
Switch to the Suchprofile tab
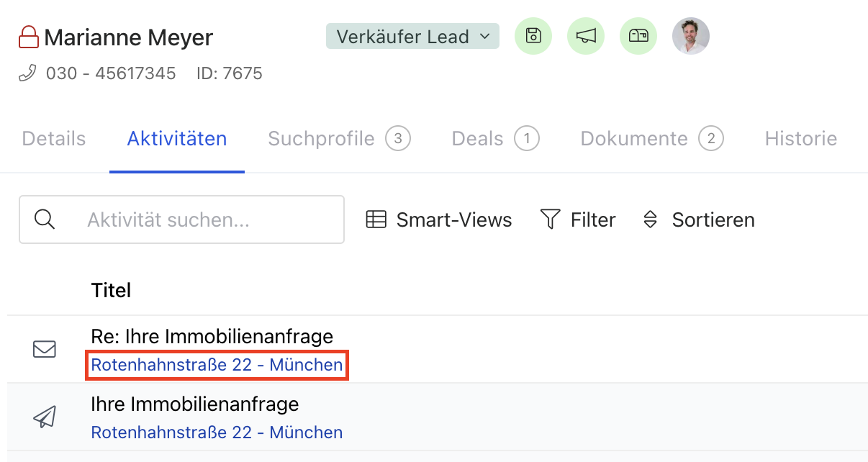click(x=339, y=139)
